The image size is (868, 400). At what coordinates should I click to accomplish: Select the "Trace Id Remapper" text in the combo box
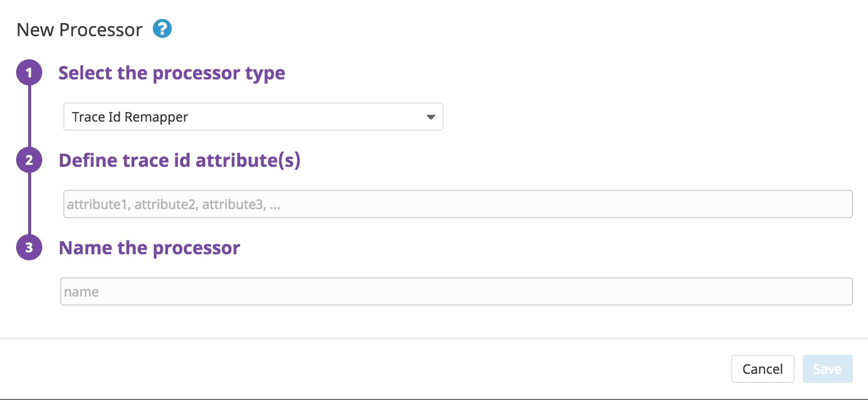click(130, 117)
